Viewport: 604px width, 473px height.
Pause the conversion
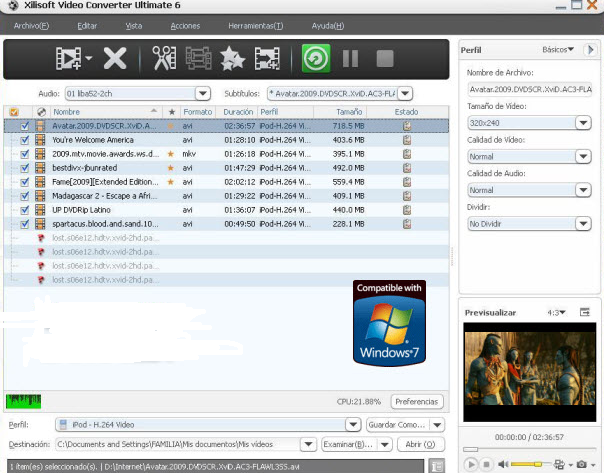click(x=351, y=59)
